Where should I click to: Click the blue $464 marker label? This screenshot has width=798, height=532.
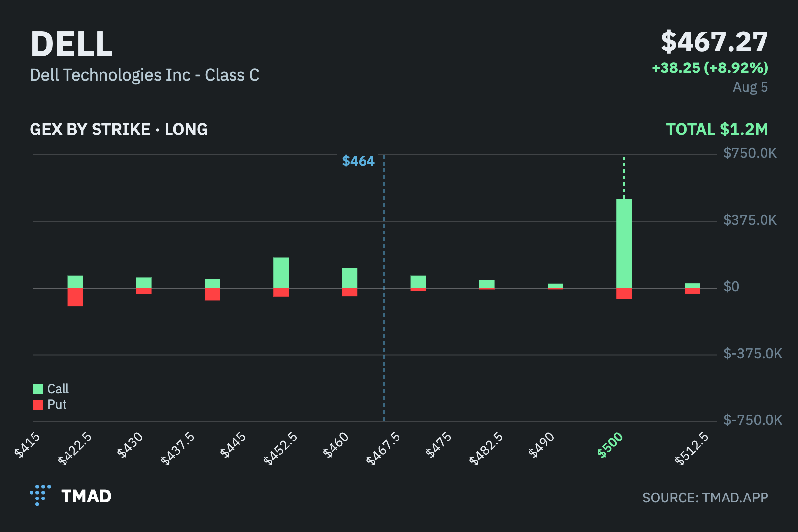coord(358,161)
